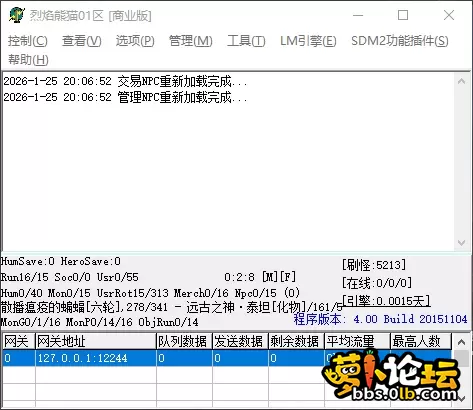473x410 pixels.
Task: Click the 散播瘟疫的蝙蝠[六轮] monster status line
Action: tap(172, 307)
